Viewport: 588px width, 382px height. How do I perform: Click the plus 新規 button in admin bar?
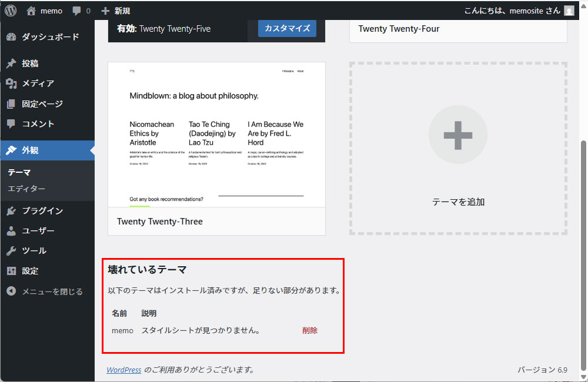tap(115, 11)
